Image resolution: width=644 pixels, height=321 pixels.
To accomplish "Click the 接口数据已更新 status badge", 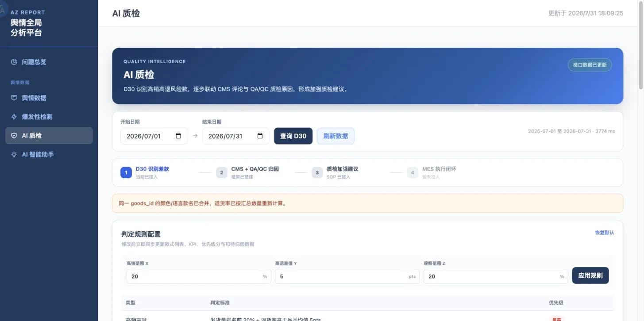I will pyautogui.click(x=590, y=65).
